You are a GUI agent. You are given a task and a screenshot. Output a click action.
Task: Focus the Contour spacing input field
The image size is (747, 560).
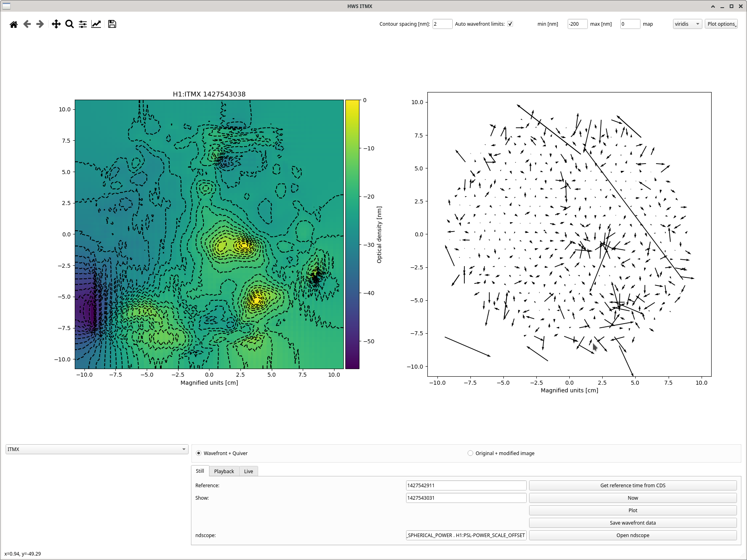click(442, 24)
